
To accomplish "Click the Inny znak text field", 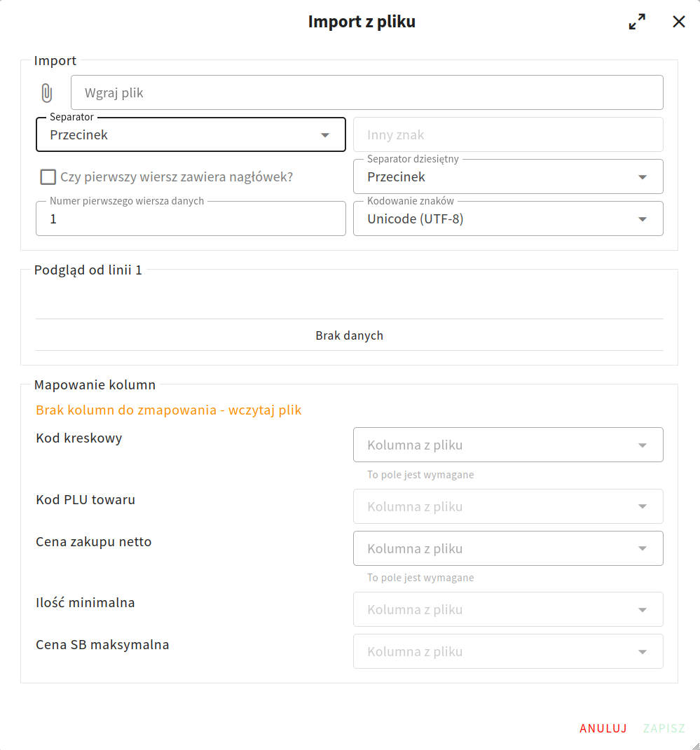I will (x=507, y=134).
